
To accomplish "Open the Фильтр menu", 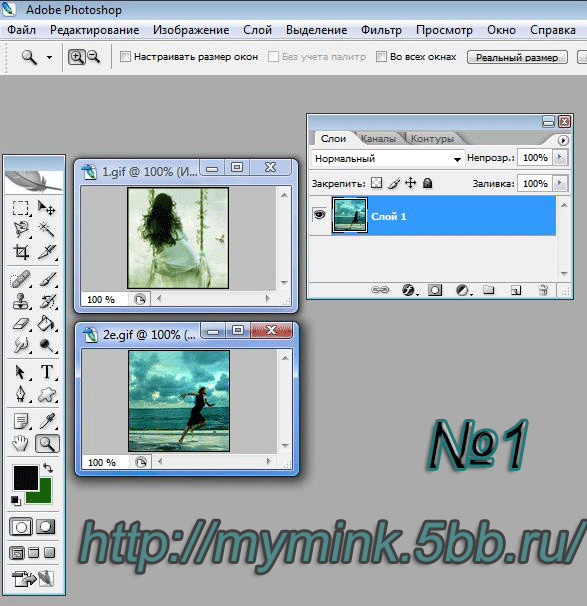I will (x=381, y=30).
